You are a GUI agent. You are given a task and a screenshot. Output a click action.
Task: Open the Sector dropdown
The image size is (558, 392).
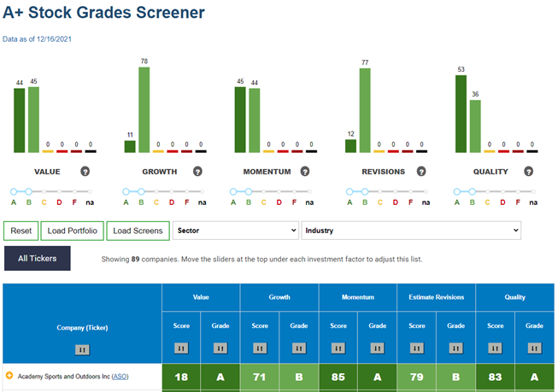pos(236,231)
